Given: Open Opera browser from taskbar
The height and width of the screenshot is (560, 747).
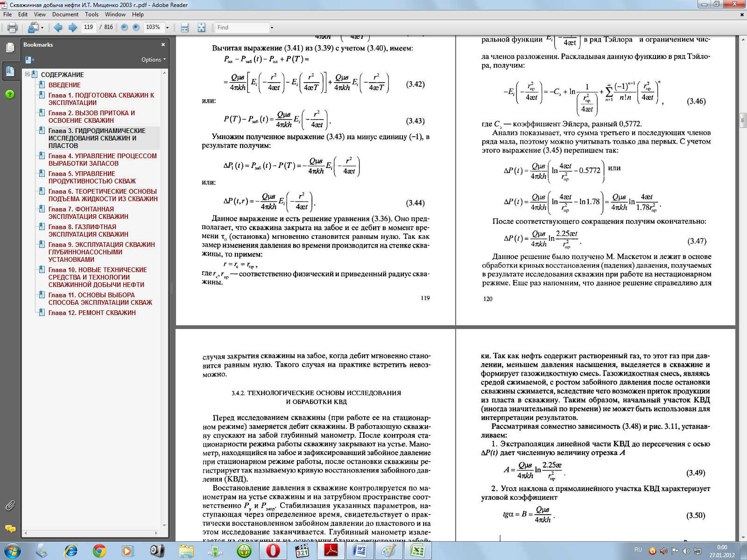Looking at the screenshot, I should pos(273,551).
